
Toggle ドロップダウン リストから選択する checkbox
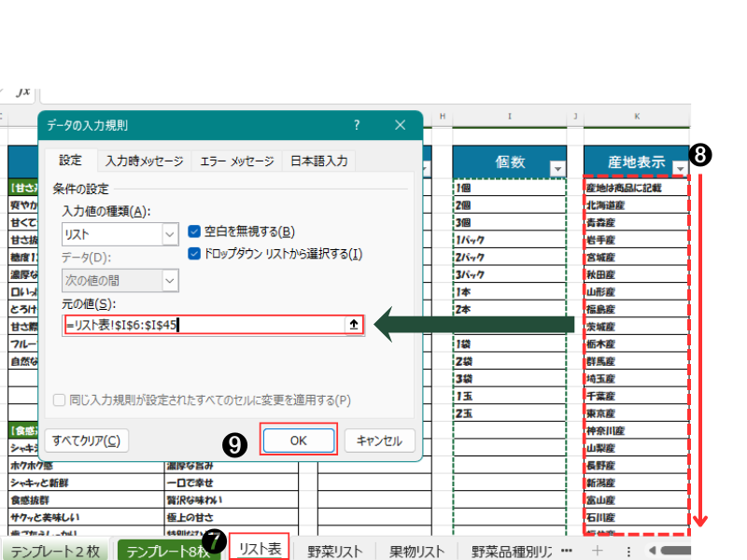194,253
